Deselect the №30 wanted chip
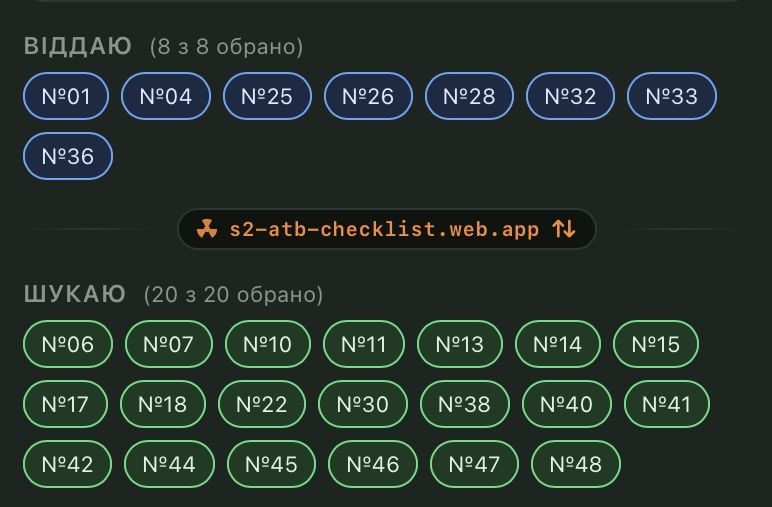Viewport: 772px width, 507px height. point(363,405)
